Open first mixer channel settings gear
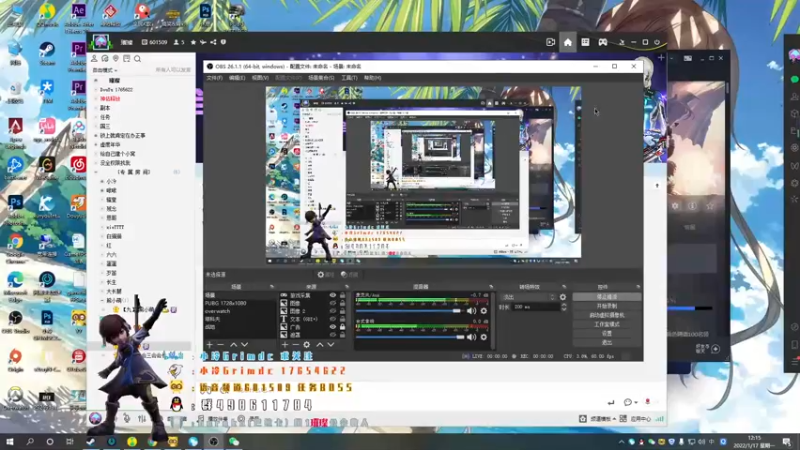This screenshot has width=800, height=450. tap(484, 311)
